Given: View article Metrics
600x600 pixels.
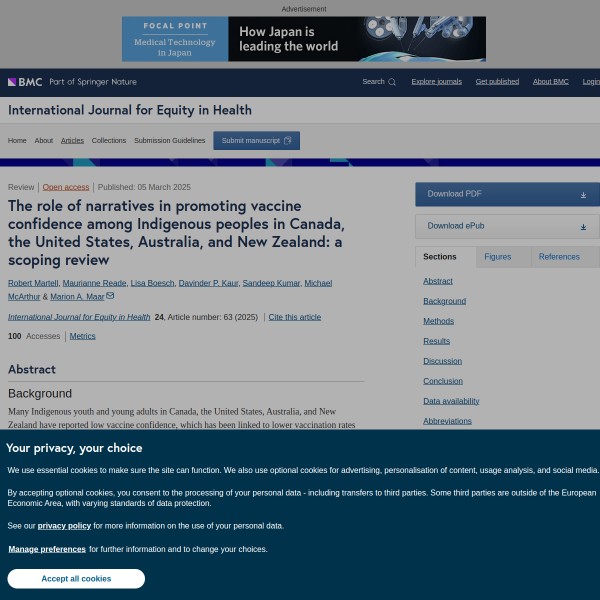Looking at the screenshot, I should click(x=83, y=336).
